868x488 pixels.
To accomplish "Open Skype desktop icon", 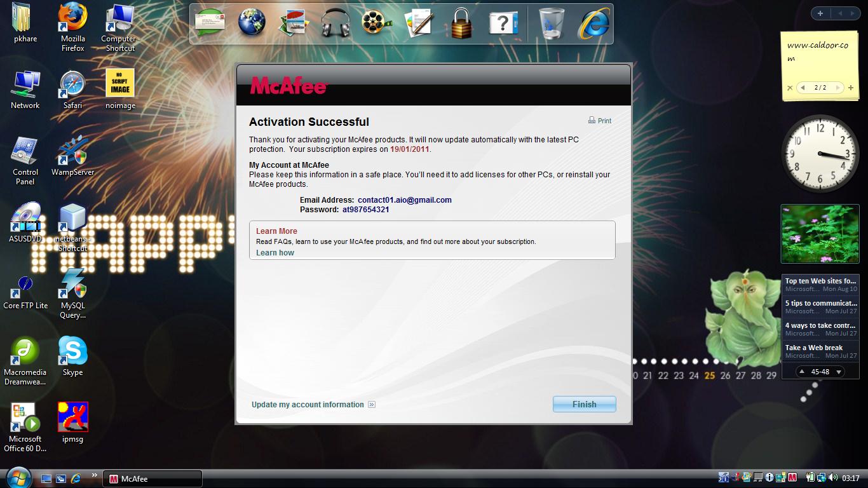I will 72,356.
